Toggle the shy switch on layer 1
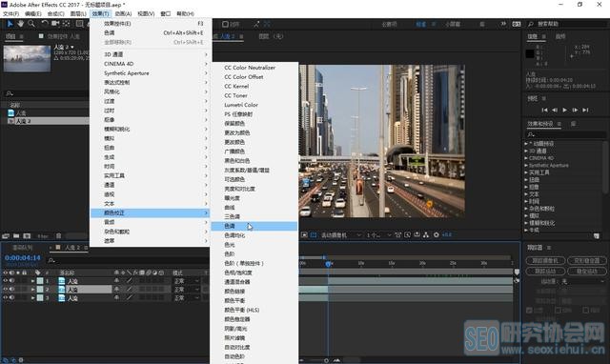 click(x=116, y=281)
